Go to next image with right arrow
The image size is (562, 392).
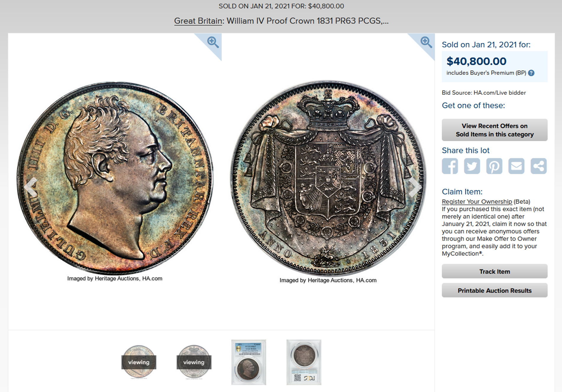pos(415,187)
